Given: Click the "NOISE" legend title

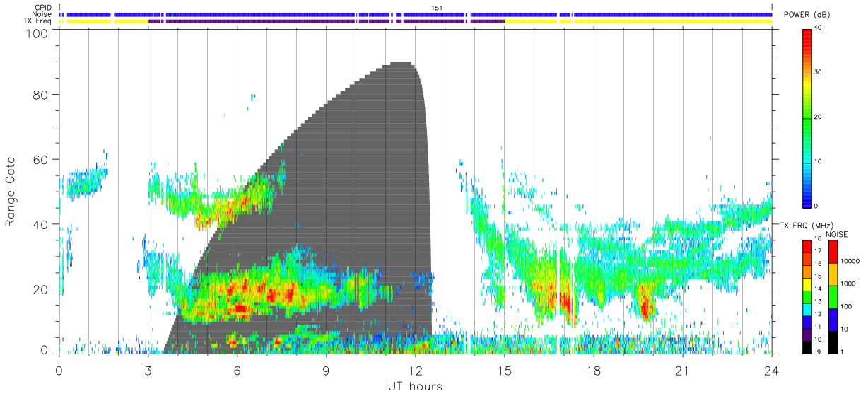Looking at the screenshot, I should coord(836,233).
